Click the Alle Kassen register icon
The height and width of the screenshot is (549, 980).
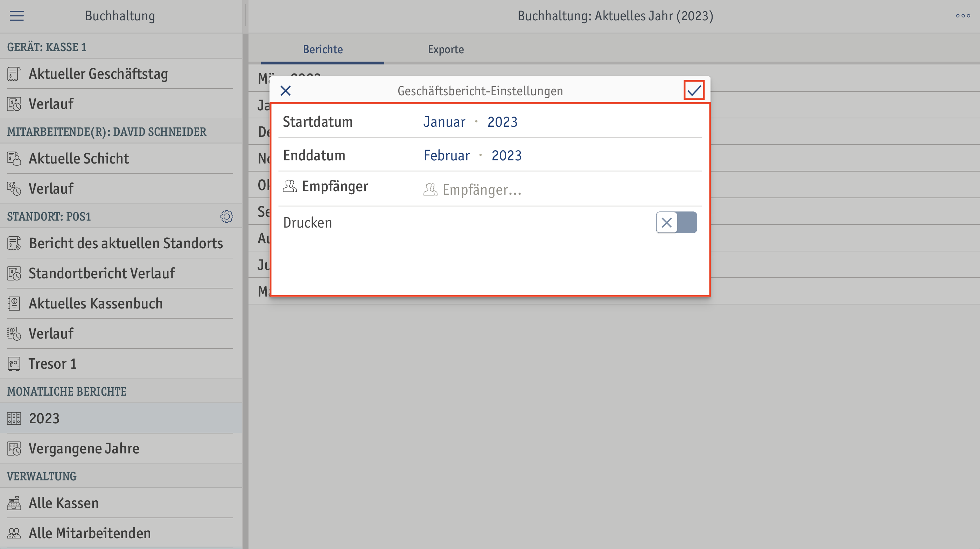pos(14,503)
